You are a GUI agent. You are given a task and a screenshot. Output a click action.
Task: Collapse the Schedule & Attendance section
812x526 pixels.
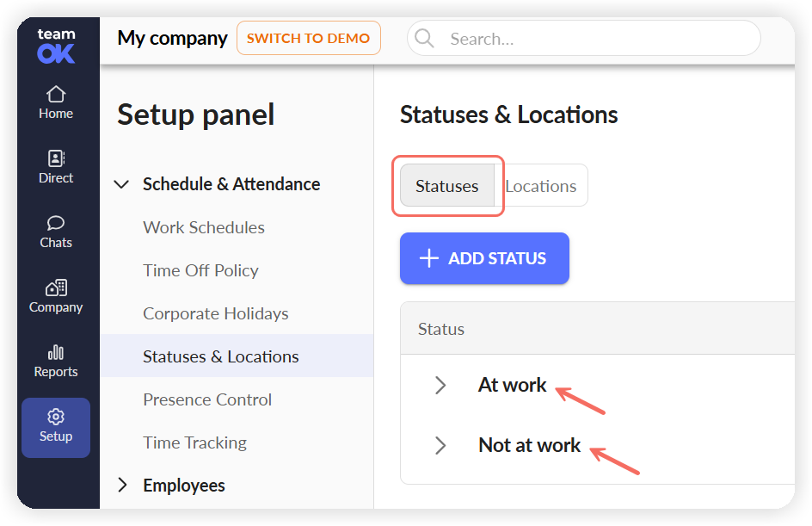121,184
